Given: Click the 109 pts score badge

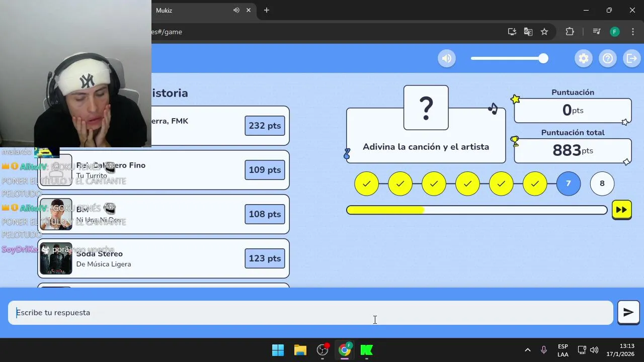Looking at the screenshot, I should tap(265, 170).
